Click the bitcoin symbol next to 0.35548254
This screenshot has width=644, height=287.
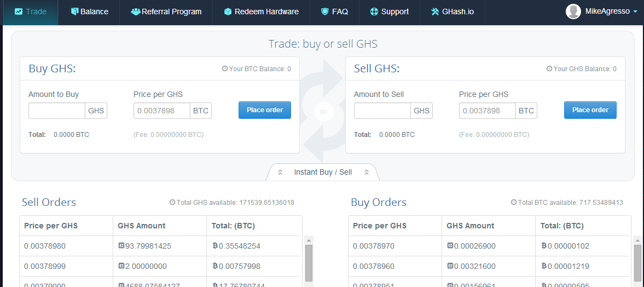click(x=215, y=246)
